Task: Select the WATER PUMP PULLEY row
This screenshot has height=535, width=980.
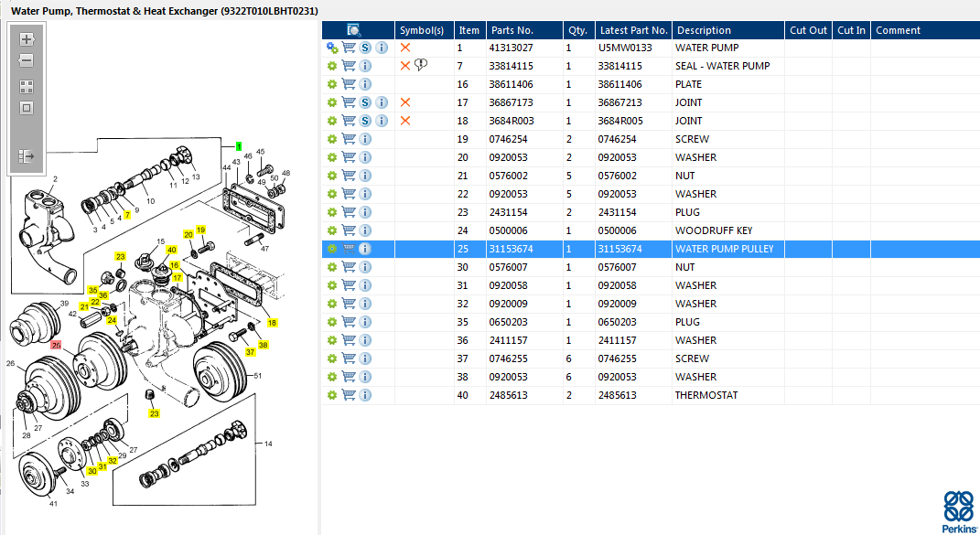Action: click(723, 249)
